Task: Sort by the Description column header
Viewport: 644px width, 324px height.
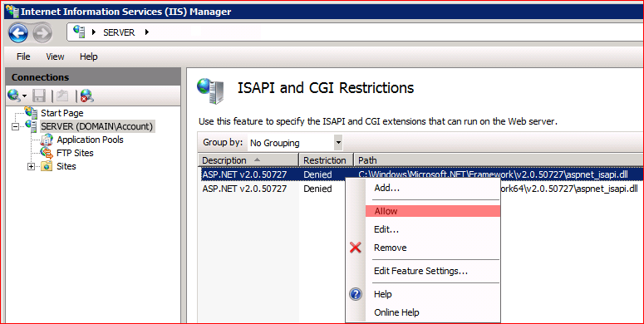Action: pos(248,160)
